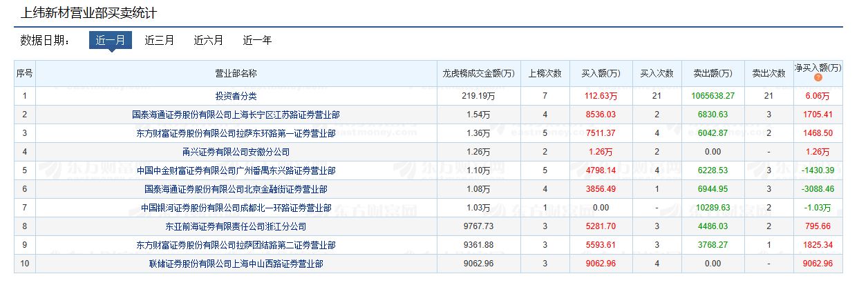This screenshot has width=868, height=285.
Task: Click the orange help icon under 净买入额(万)
Action: point(818,78)
